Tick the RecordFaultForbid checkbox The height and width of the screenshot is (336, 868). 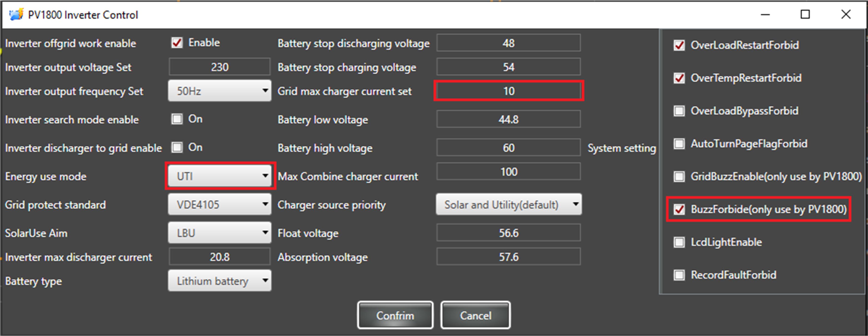tap(679, 275)
